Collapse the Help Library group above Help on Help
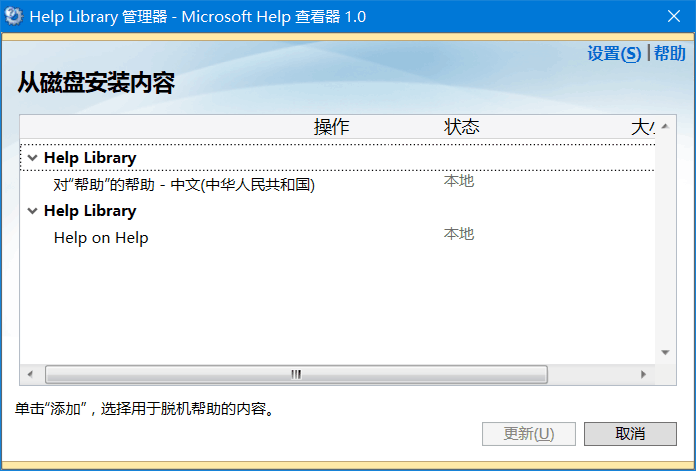This screenshot has width=696, height=471. tap(32, 211)
